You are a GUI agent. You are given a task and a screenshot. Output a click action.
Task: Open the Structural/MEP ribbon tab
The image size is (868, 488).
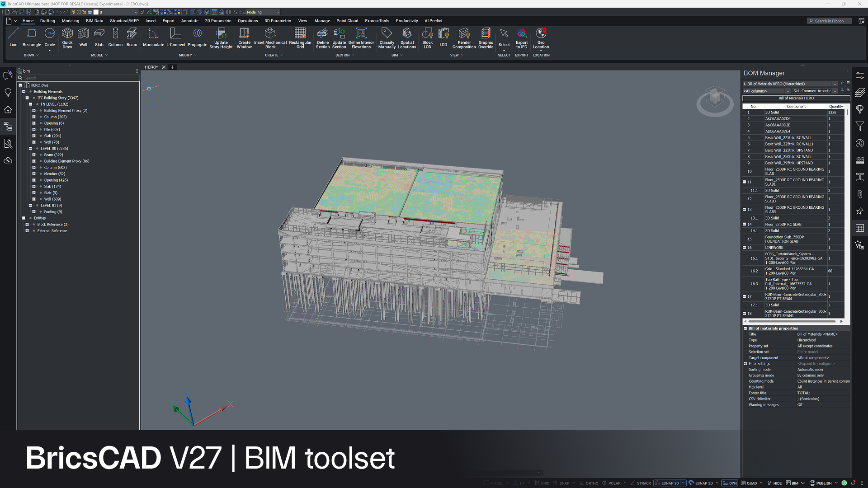coord(124,21)
